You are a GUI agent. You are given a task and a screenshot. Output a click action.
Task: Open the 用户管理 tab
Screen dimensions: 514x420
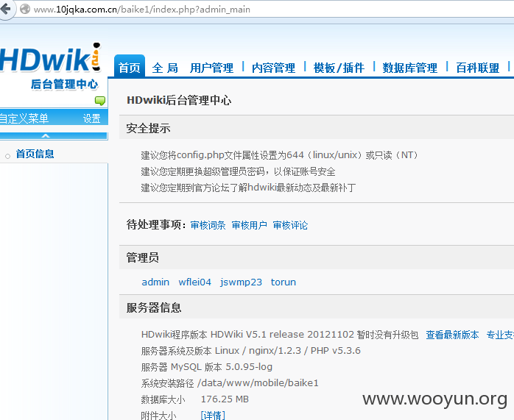click(212, 68)
